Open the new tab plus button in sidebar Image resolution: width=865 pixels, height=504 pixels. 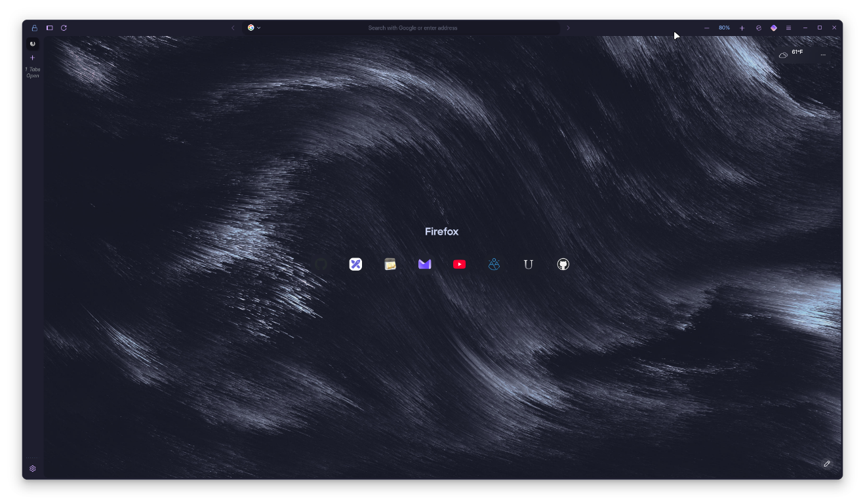33,58
